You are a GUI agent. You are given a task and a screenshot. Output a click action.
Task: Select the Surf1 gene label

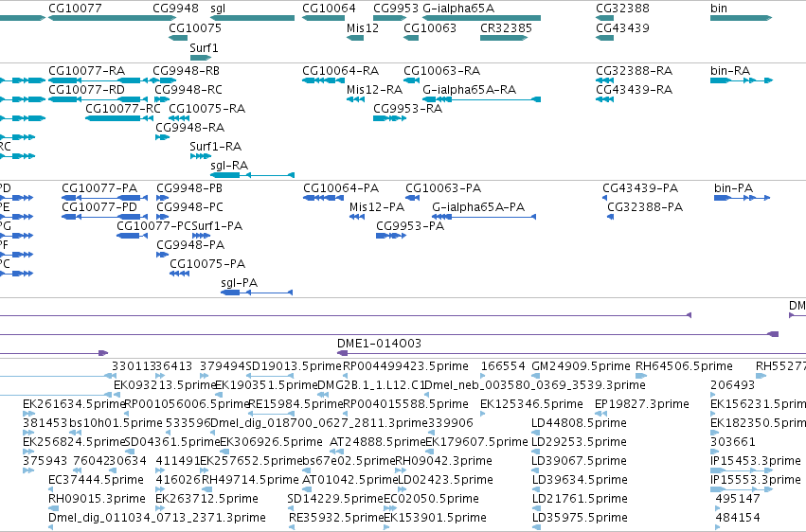(x=204, y=47)
